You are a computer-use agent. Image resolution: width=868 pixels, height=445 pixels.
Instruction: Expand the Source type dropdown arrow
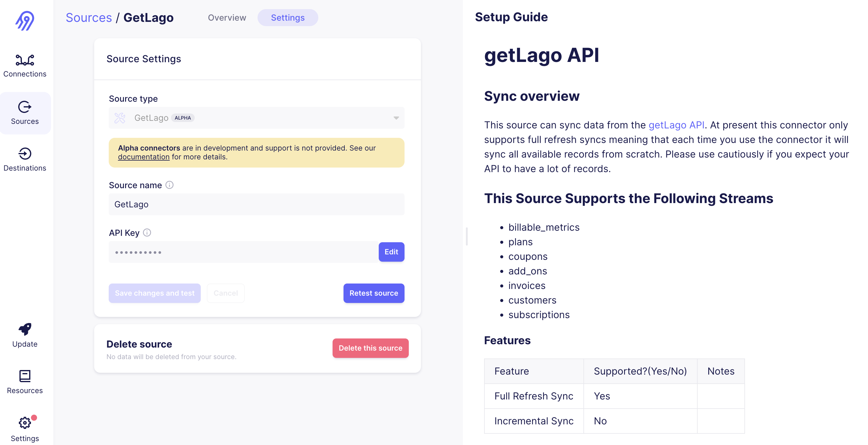396,118
